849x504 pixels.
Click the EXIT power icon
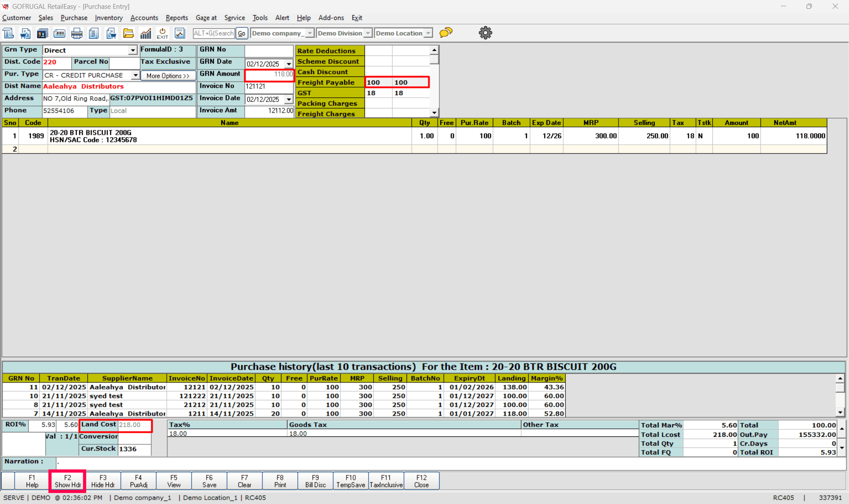[x=162, y=33]
